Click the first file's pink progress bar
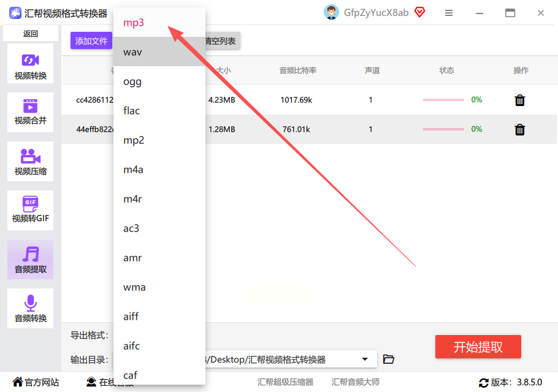The image size is (558, 392). coord(443,100)
